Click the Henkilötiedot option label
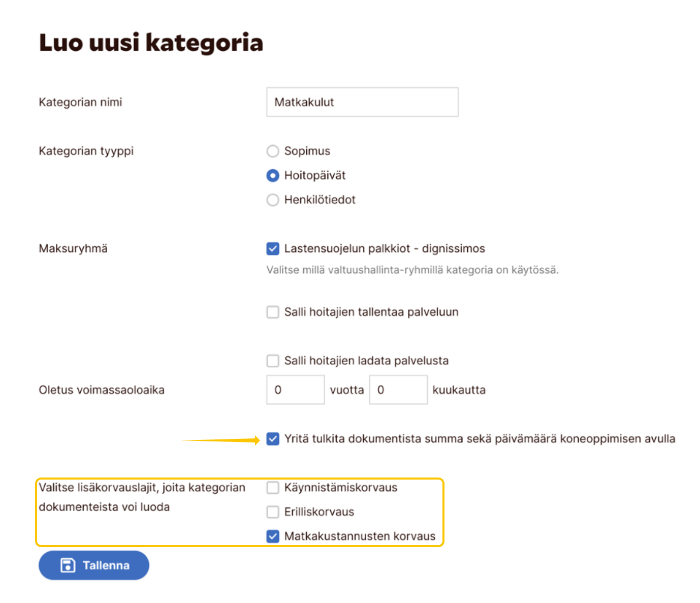 [320, 200]
